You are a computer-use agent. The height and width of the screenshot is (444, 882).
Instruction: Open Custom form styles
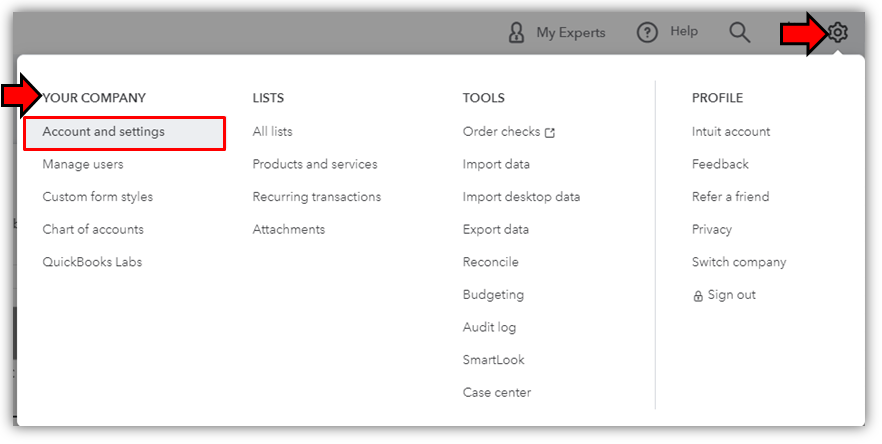tap(98, 197)
